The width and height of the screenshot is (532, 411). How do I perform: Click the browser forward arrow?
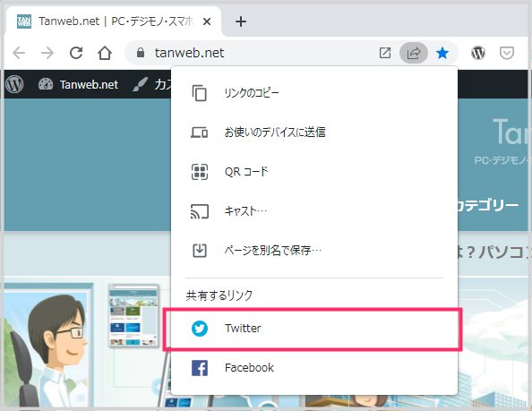pos(47,53)
